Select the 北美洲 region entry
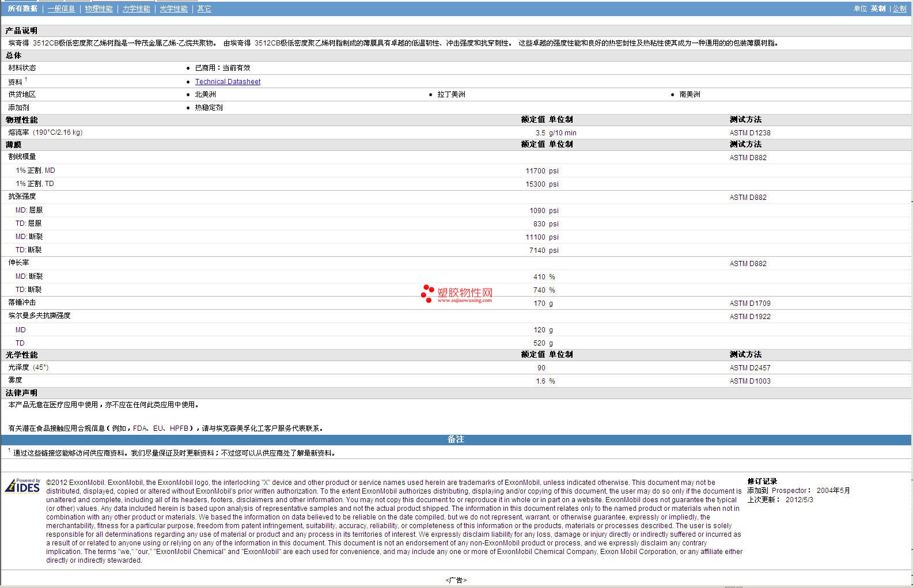 point(205,94)
